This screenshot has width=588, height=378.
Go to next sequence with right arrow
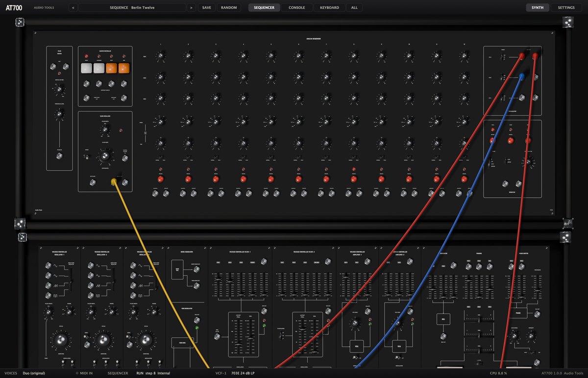click(191, 8)
